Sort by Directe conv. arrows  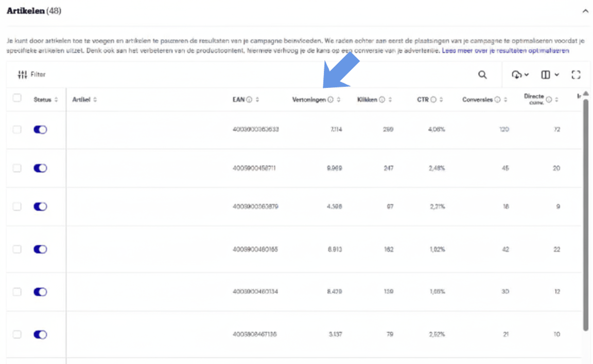(556, 100)
